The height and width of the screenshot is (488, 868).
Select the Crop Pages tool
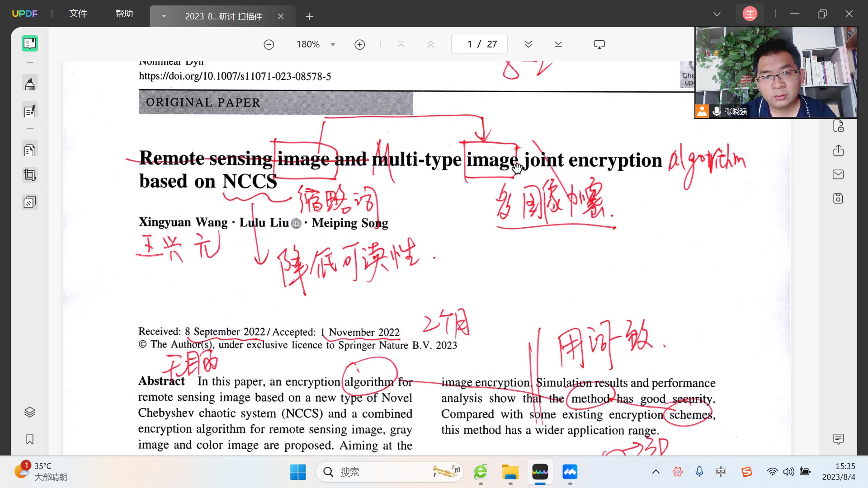click(x=30, y=175)
